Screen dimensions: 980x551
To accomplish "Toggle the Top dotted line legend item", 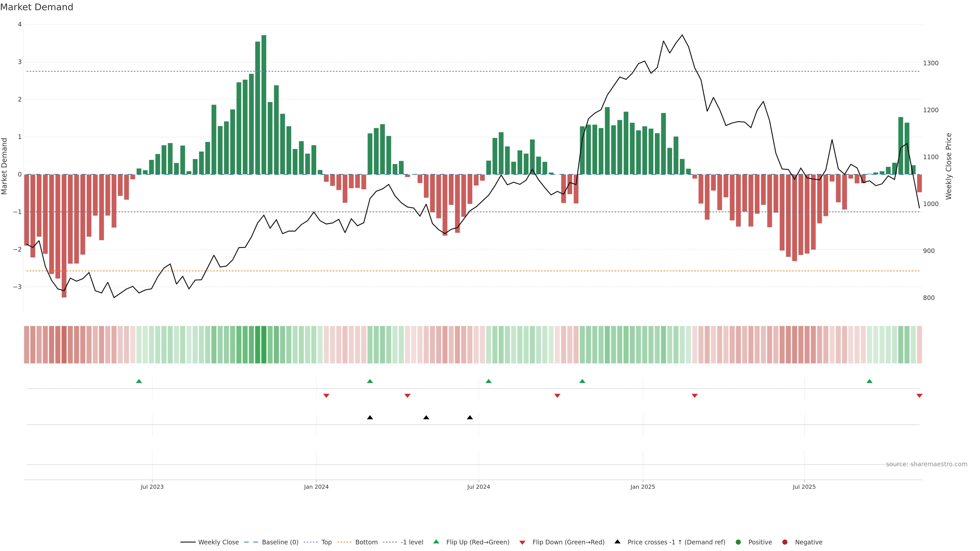I will (x=326, y=542).
